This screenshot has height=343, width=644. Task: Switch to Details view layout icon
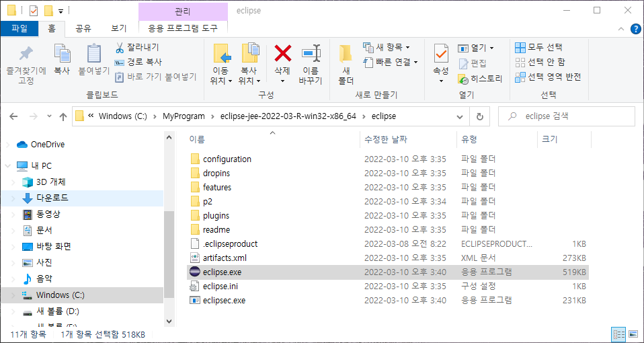pyautogui.click(x=618, y=334)
